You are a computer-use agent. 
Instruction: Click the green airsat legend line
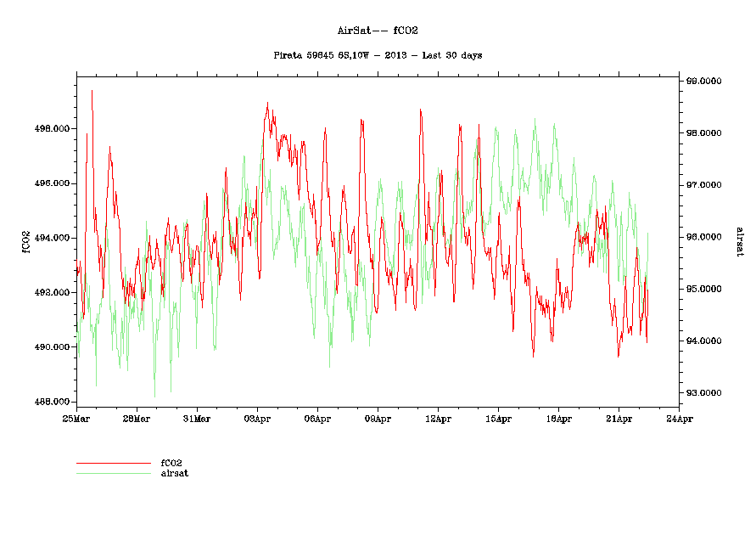tap(113, 473)
